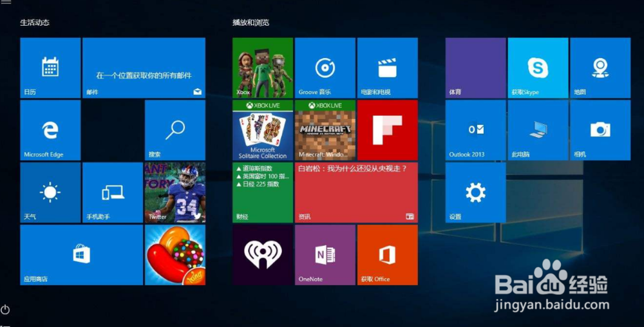Open the 资讯 news tile
644x327 pixels.
coord(356,192)
